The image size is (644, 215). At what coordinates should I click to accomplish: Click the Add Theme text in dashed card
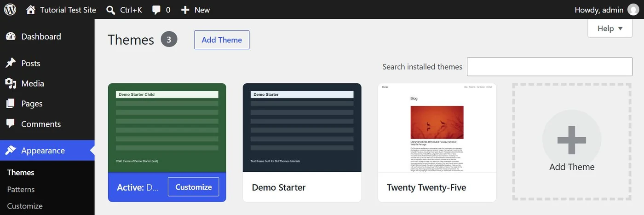coord(572,167)
